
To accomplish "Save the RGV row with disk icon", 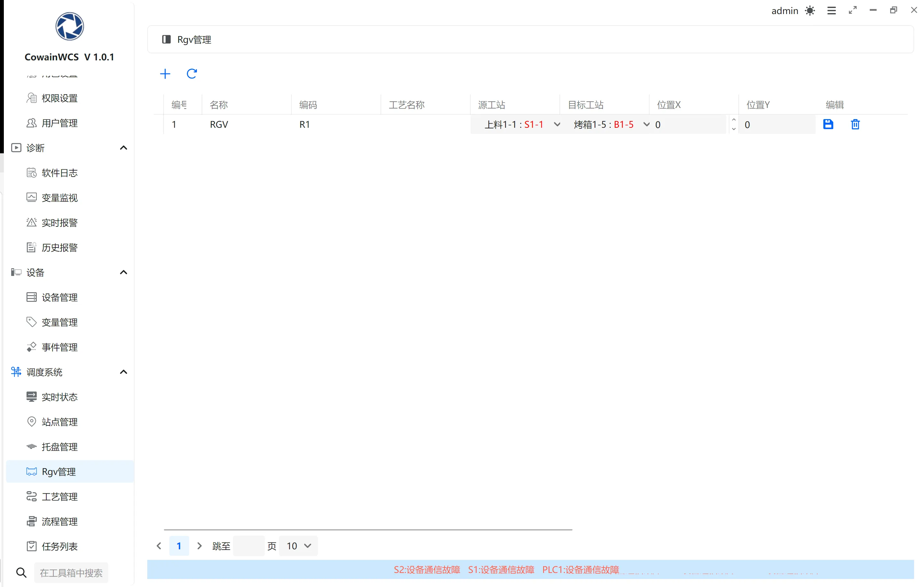I will 828,124.
